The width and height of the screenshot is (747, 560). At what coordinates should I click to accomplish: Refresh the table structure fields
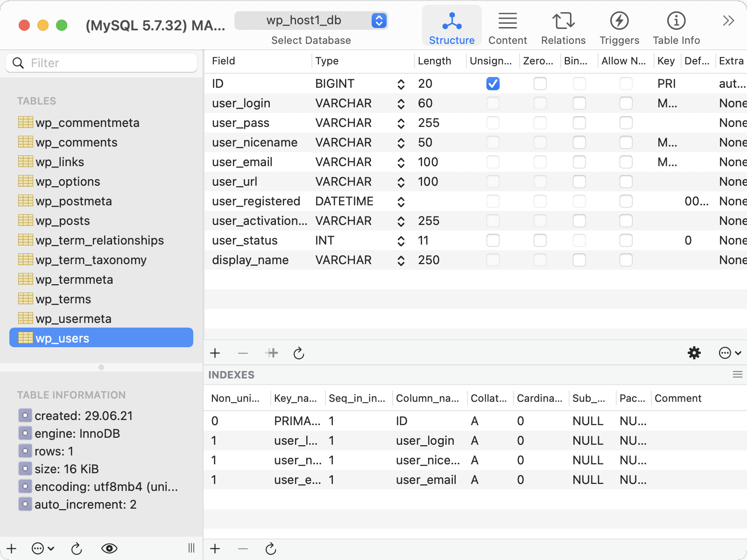(299, 353)
